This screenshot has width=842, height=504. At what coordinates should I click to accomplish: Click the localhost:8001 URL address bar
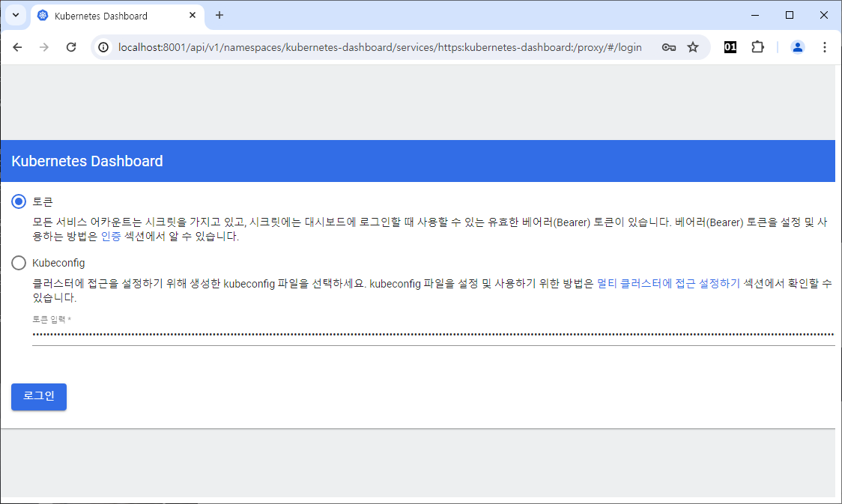coord(380,47)
